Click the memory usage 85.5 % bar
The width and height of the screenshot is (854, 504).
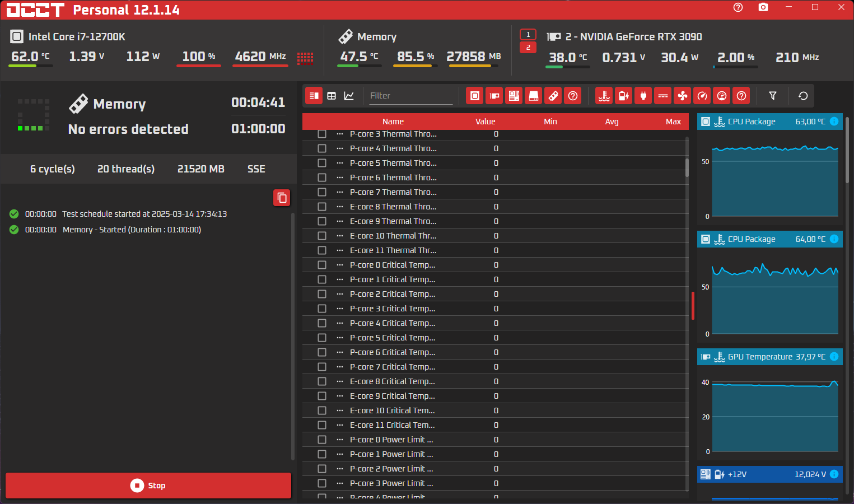click(x=416, y=66)
